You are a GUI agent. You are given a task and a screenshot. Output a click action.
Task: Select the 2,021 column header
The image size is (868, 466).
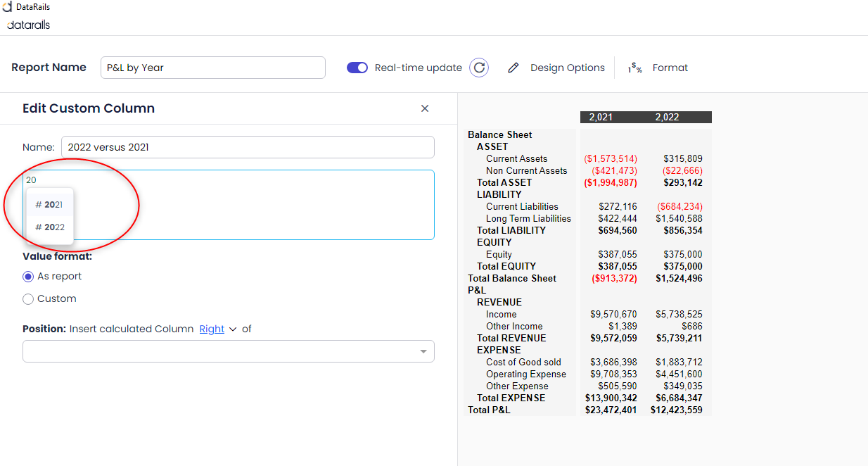pyautogui.click(x=601, y=117)
